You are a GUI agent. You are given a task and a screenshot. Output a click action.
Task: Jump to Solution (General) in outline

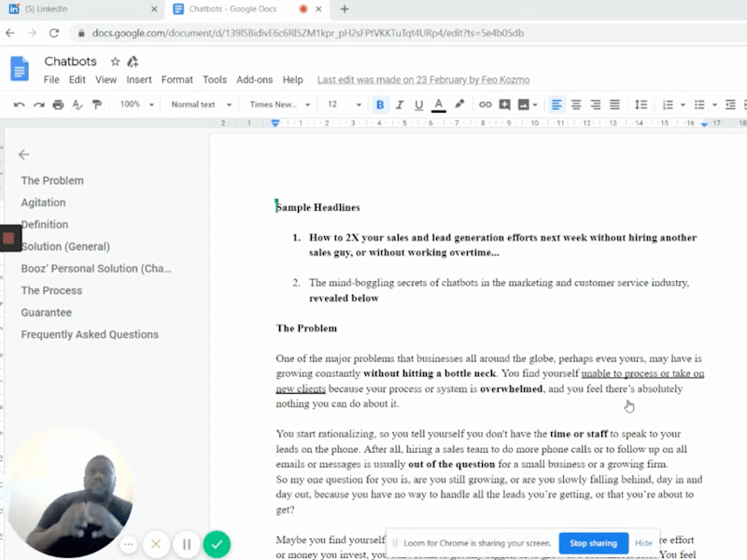[65, 246]
